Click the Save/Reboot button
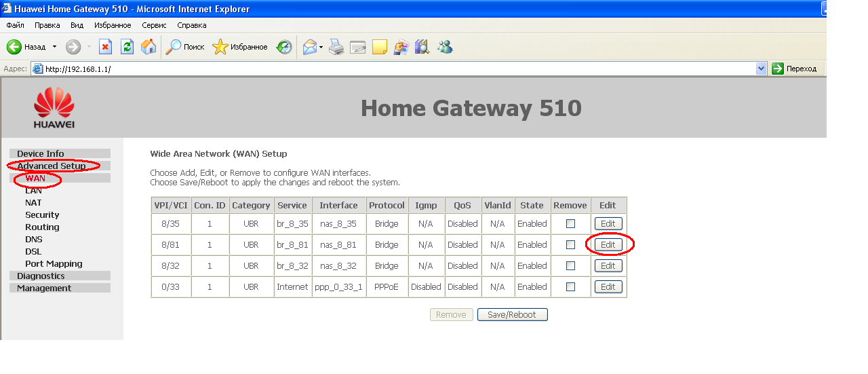Image resolution: width=868 pixels, height=374 pixels. point(512,314)
